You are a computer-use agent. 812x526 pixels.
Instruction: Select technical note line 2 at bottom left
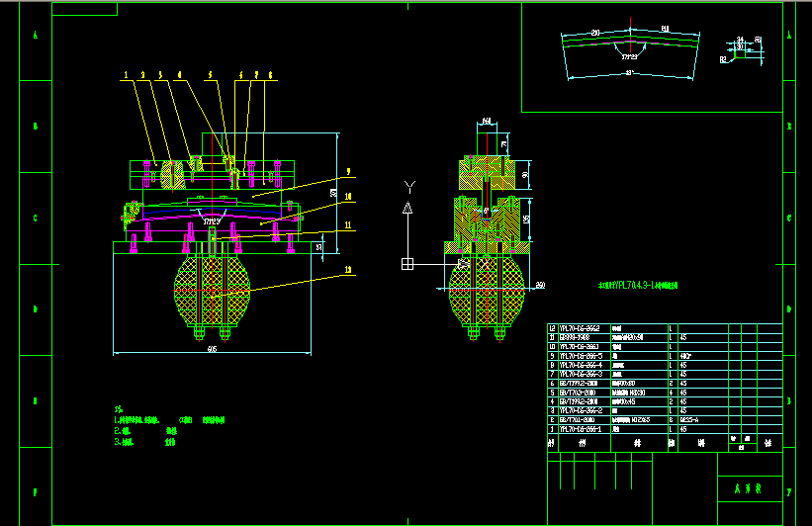pyautogui.click(x=145, y=431)
